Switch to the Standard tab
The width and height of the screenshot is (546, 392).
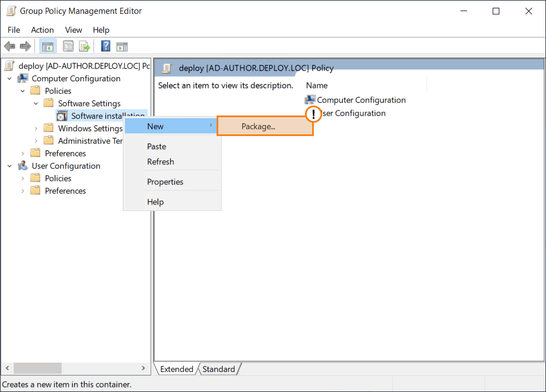point(219,369)
